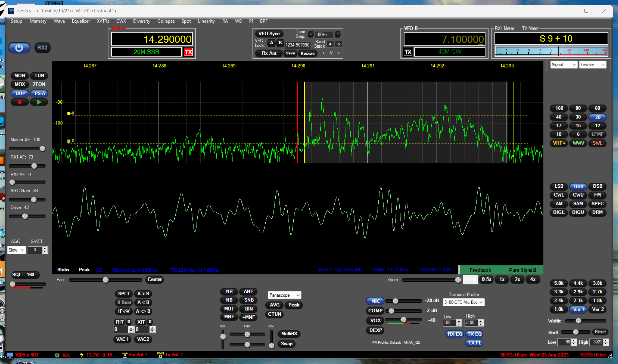Click the red record button

click(20, 102)
